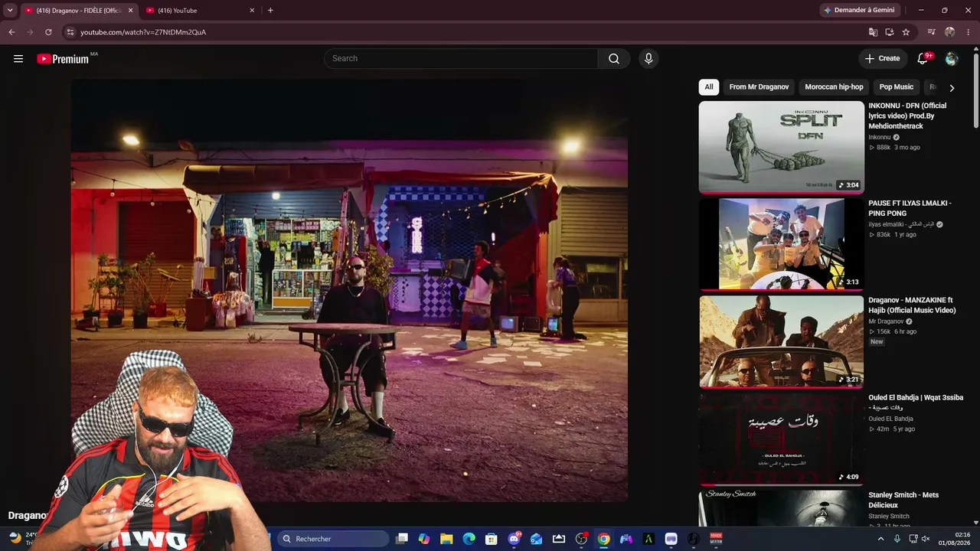The width and height of the screenshot is (980, 551).
Task: Open PAUSE FT ILYAS LMALKI - PING PONG title
Action: click(910, 208)
